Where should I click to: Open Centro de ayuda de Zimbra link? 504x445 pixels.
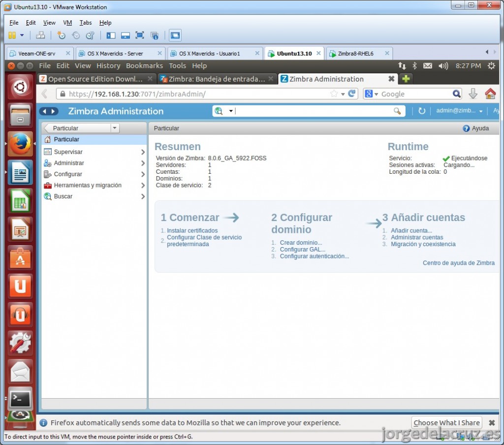click(x=458, y=263)
